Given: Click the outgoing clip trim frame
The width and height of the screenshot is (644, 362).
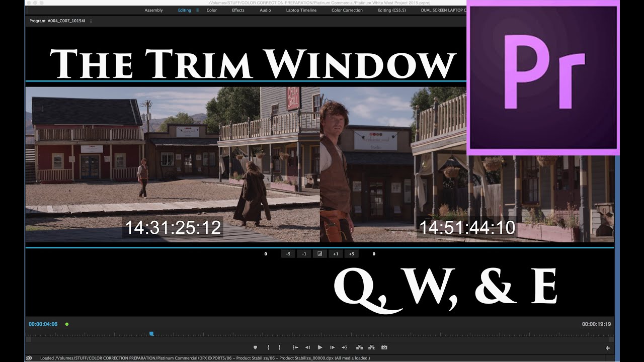Looking at the screenshot, I should (x=173, y=164).
